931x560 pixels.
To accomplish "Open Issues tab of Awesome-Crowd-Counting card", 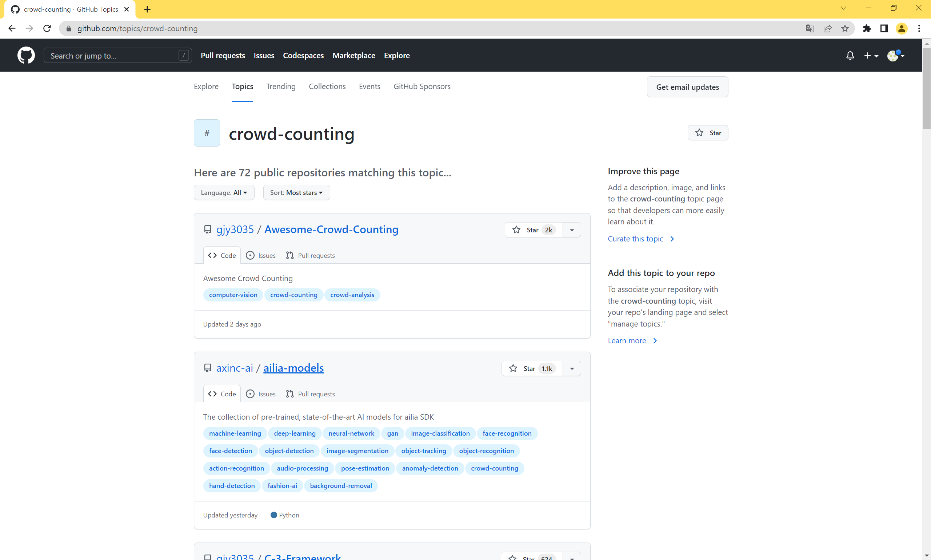I will click(261, 256).
